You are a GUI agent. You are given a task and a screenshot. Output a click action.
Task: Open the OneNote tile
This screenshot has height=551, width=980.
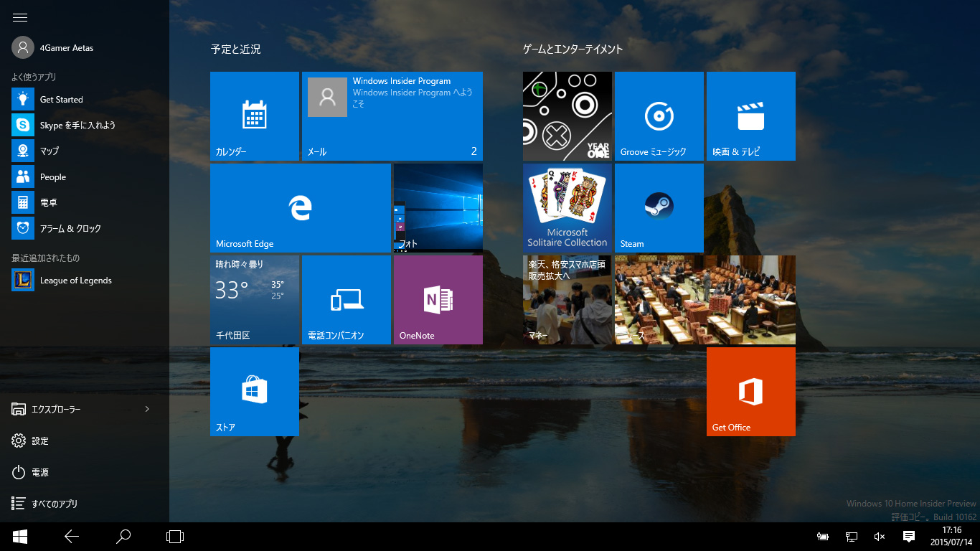(x=438, y=299)
